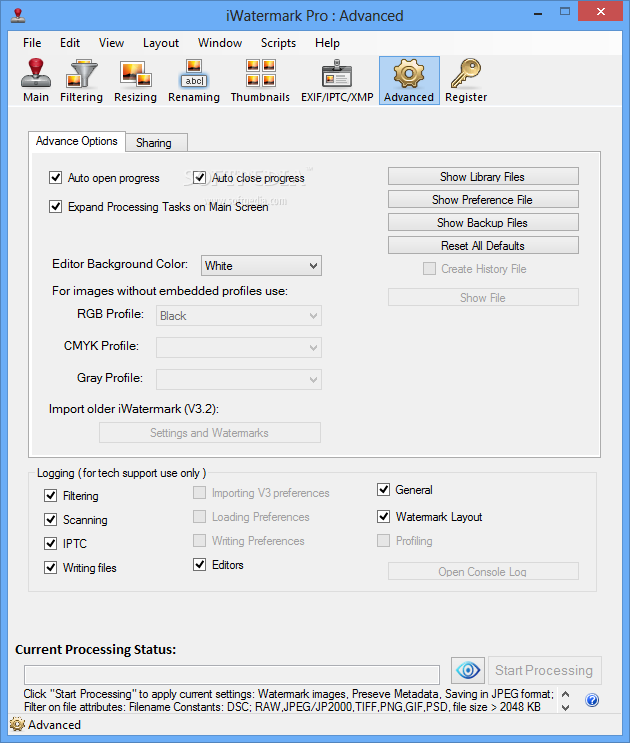The height and width of the screenshot is (743, 630).
Task: Click 'For images without embedded profiles use:' text
Action: 170,290
